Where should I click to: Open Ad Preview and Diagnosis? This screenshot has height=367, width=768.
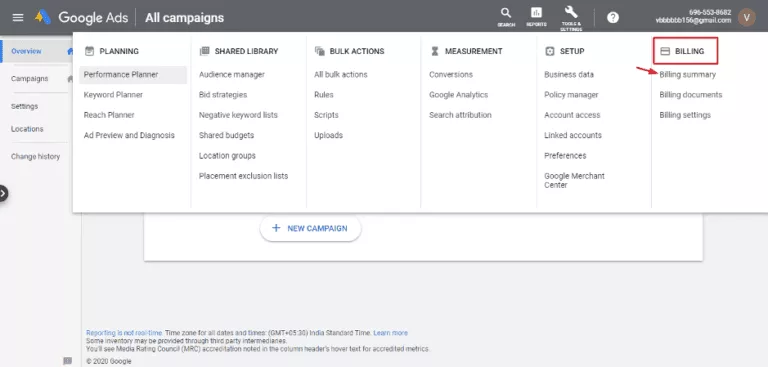(x=129, y=135)
